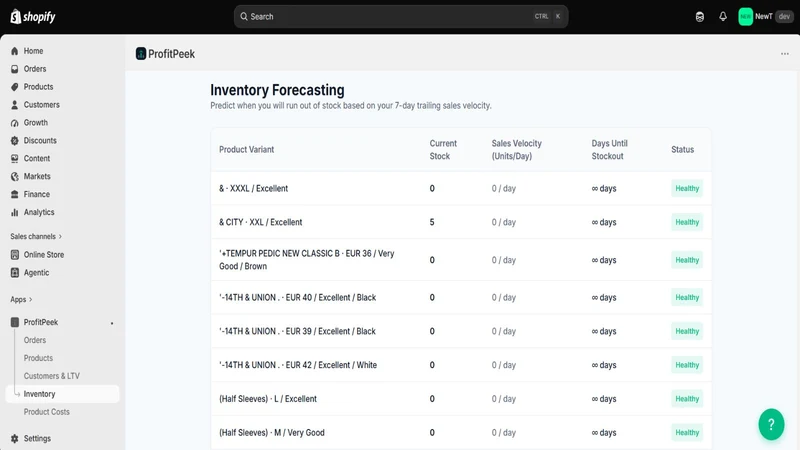The height and width of the screenshot is (450, 800).
Task: Click '∞ days' in EUR 42 White row
Action: (604, 365)
